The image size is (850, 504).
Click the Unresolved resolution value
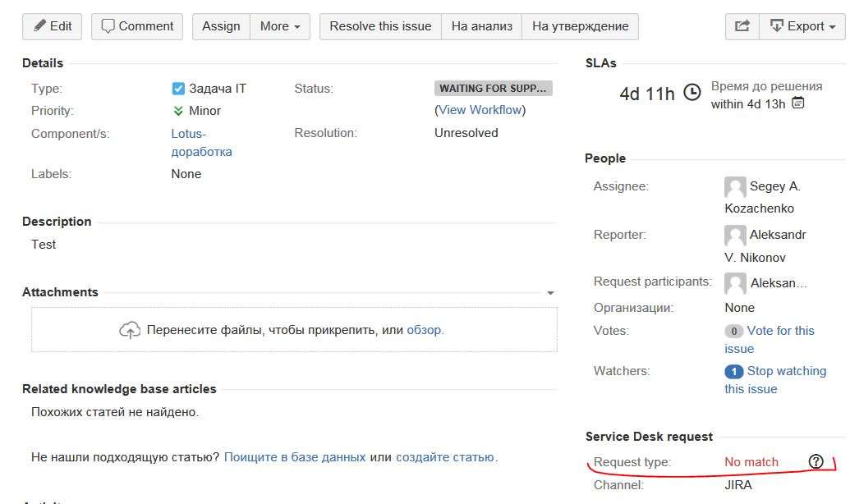pyautogui.click(x=466, y=133)
